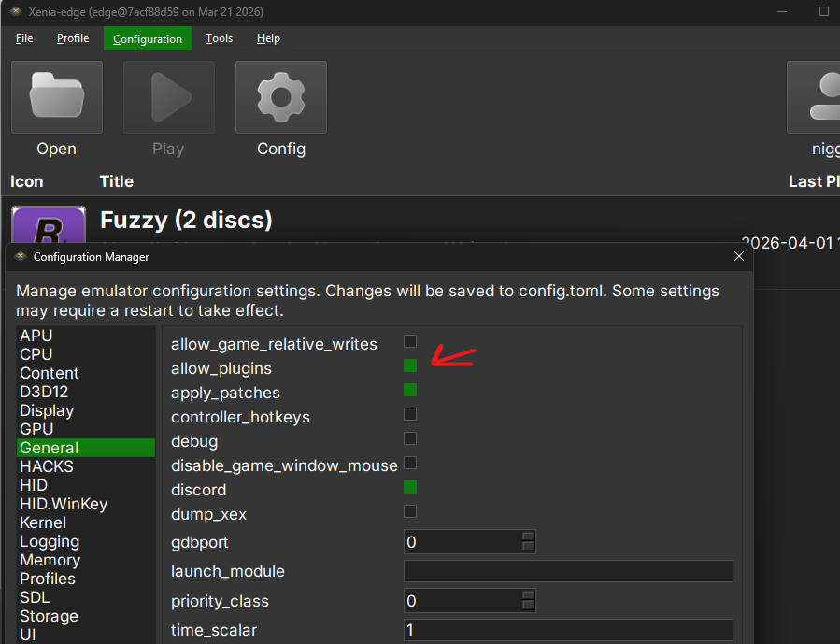Screen dimensions: 840x644
Task: Open the Profile menu
Action: point(73,38)
